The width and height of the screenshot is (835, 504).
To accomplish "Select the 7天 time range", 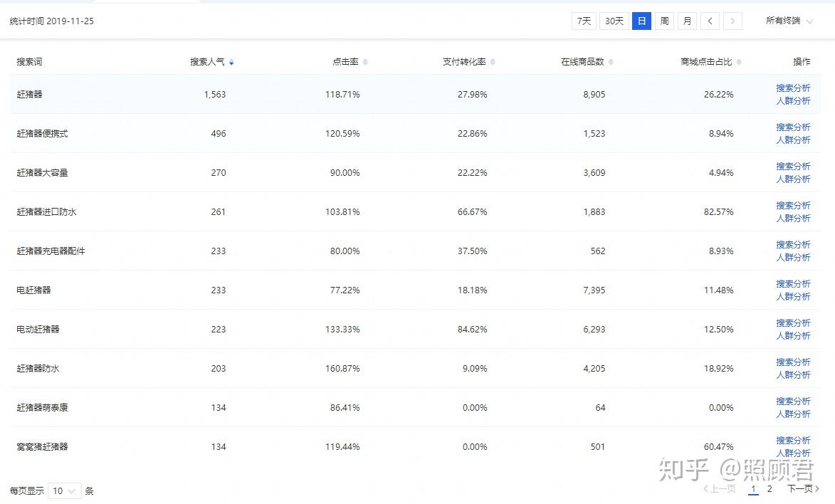I will 584,21.
